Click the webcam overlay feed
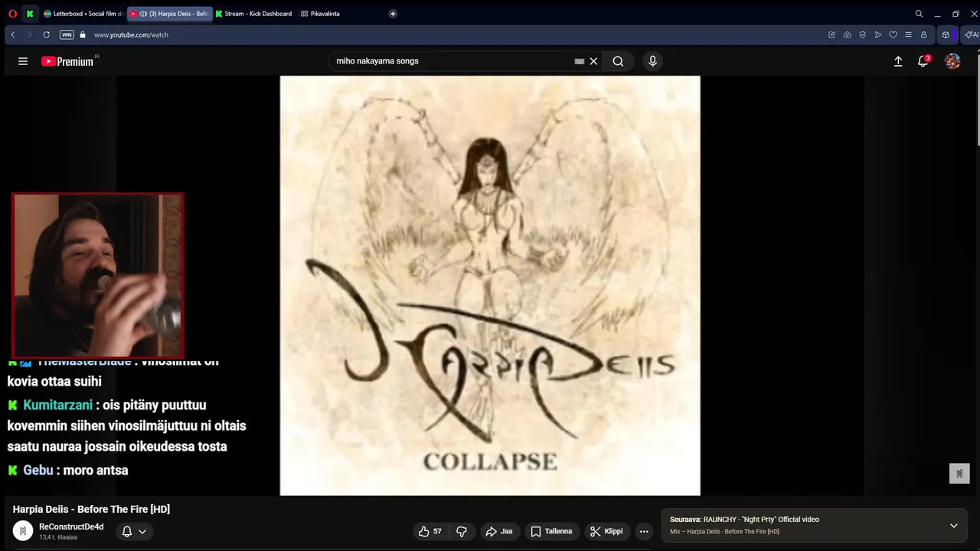The image size is (980, 551). pos(97,275)
